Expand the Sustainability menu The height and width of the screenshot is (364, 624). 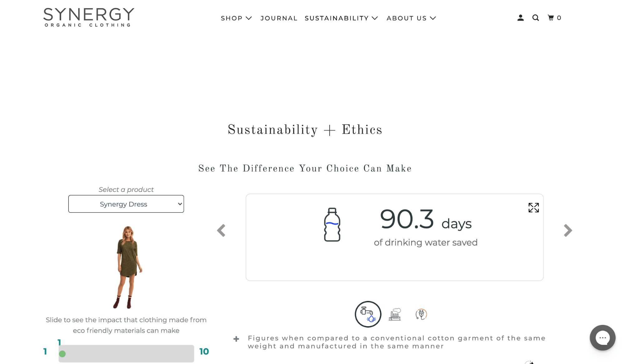341,18
